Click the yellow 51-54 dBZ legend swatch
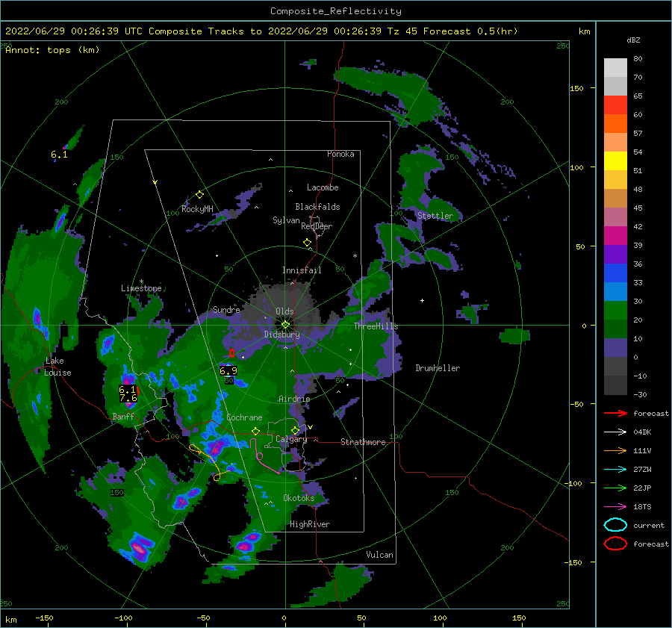This screenshot has width=672, height=628. click(615, 161)
